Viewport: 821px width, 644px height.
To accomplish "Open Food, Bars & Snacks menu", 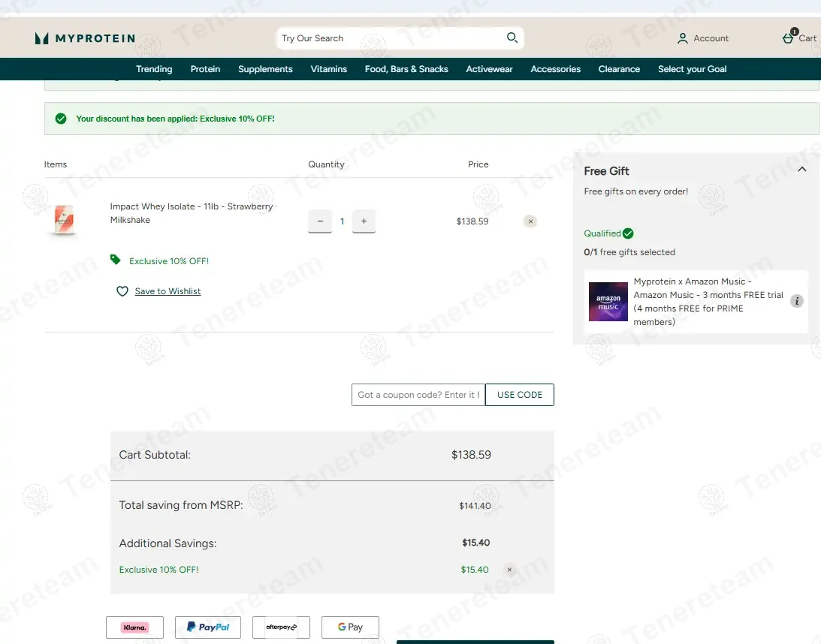I will pyautogui.click(x=406, y=69).
